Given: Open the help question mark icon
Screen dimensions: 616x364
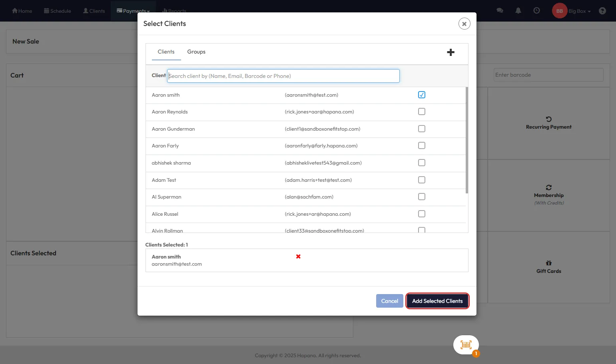Looking at the screenshot, I should click(x=602, y=11).
